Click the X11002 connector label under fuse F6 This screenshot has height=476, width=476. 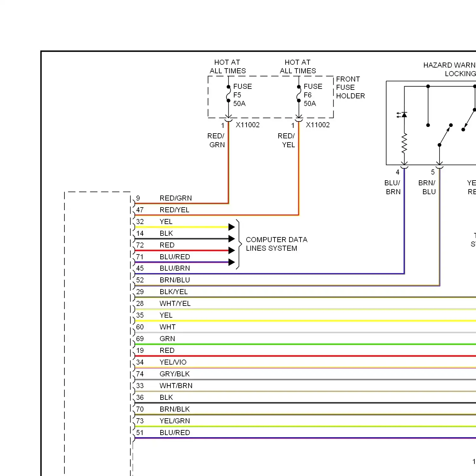point(318,125)
